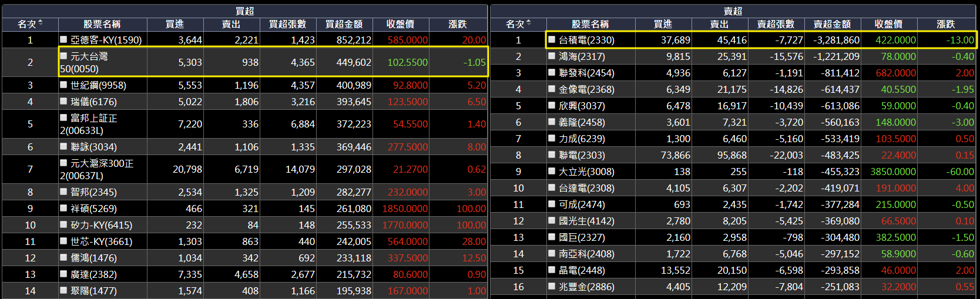Sort 買超 table by 股票名稱 header
Viewport: 980px width, 299px height.
point(102,24)
